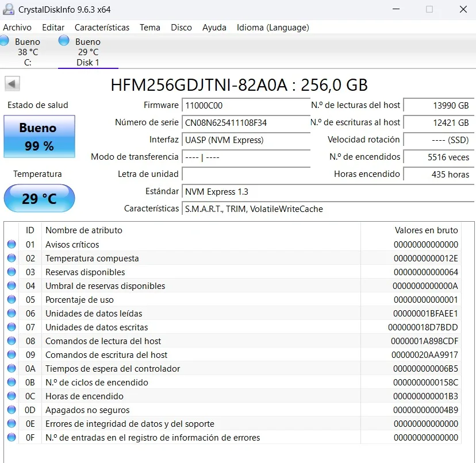Viewport: 476px width, 463px height.
Task: Click status circle for Unidades de datos leídas
Action: pyautogui.click(x=11, y=313)
